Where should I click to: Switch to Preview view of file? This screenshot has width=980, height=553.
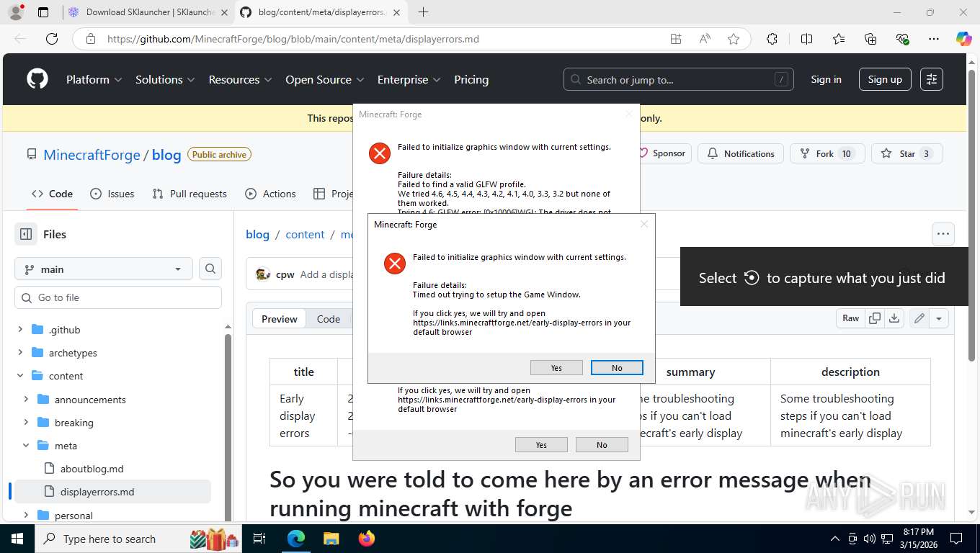(280, 319)
